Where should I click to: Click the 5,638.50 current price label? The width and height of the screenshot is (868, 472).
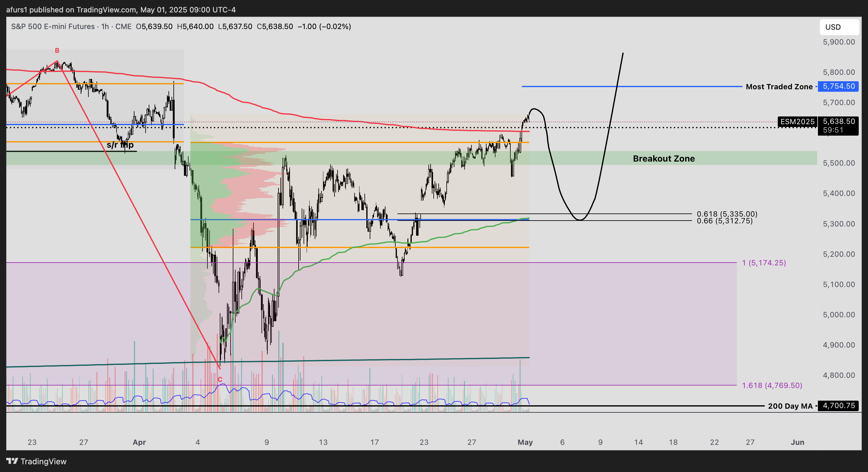[839, 121]
